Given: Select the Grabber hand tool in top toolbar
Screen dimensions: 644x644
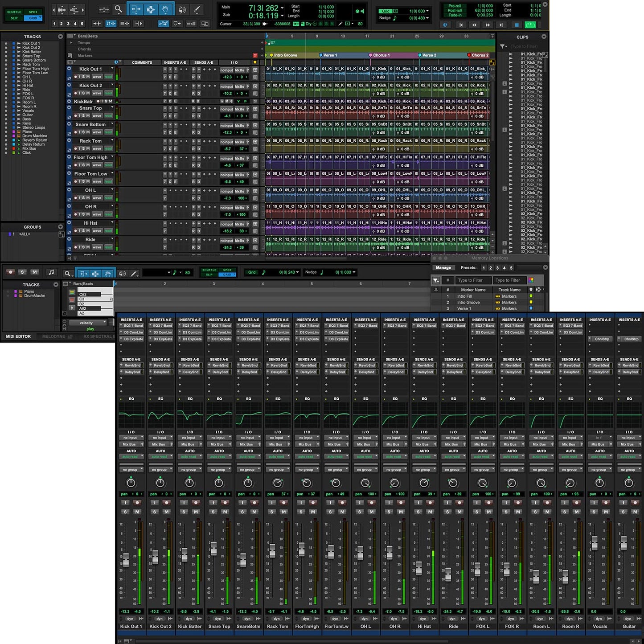Looking at the screenshot, I should [x=165, y=9].
